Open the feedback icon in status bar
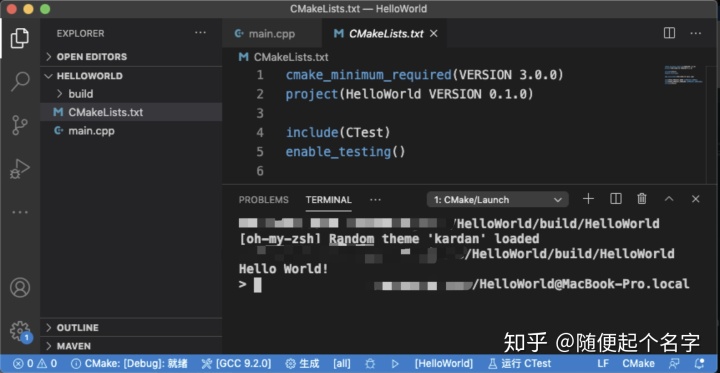The height and width of the screenshot is (373, 720). click(x=675, y=364)
